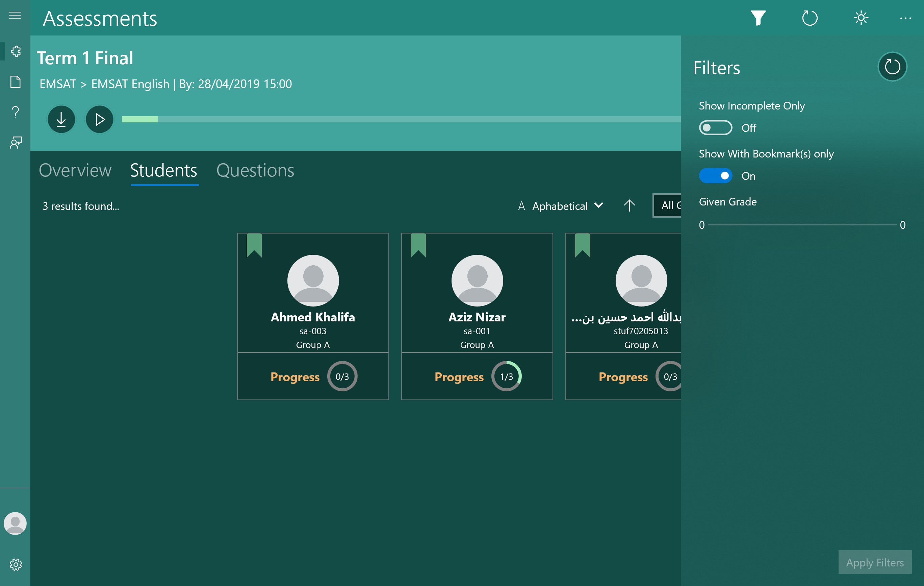The height and width of the screenshot is (586, 924).
Task: Click the filter funnel icon
Action: point(758,18)
